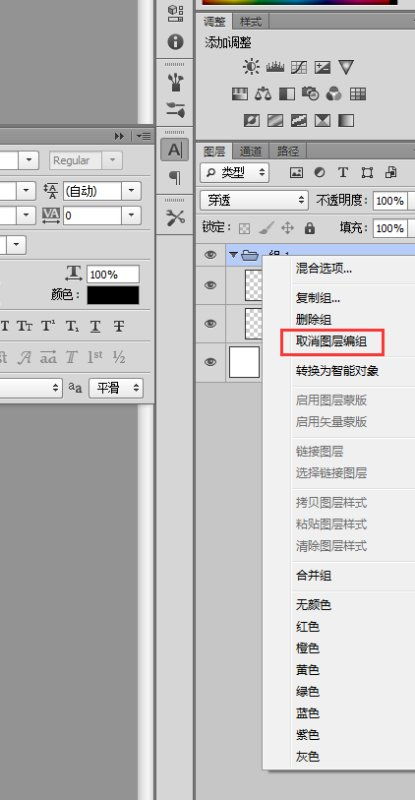Add an Exposure adjustment layer
The width and height of the screenshot is (415, 800).
(x=322, y=67)
